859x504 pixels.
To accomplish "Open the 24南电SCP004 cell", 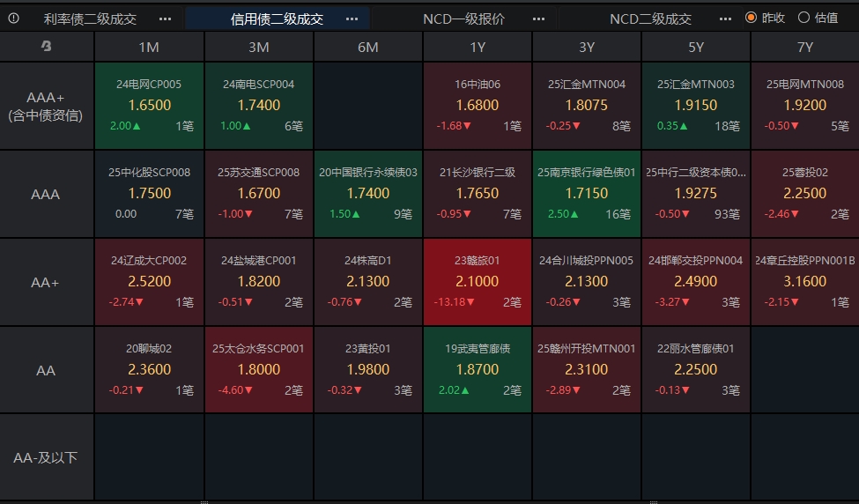I will click(258, 106).
